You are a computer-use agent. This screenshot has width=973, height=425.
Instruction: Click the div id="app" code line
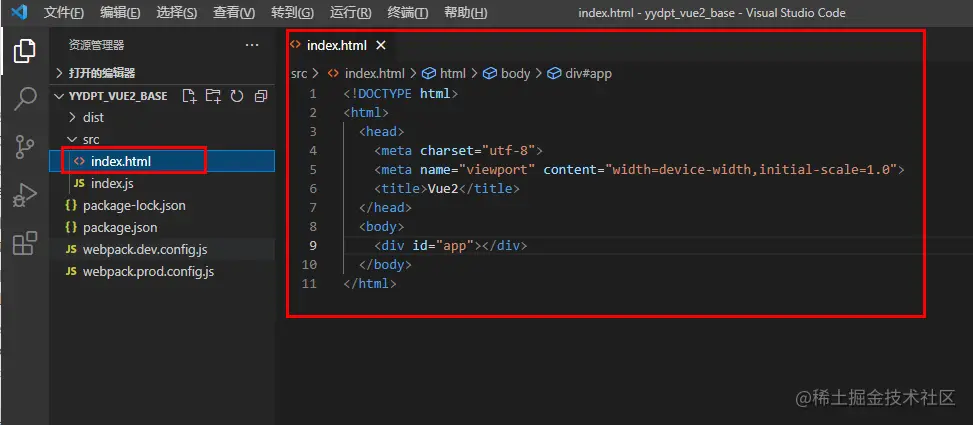tap(451, 246)
